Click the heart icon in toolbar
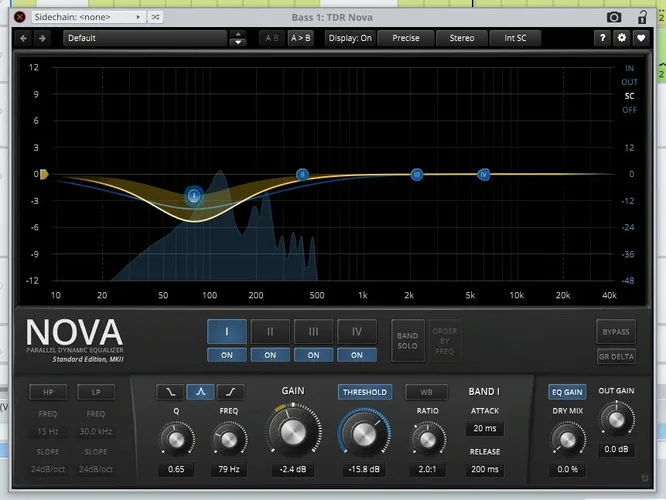666x500 pixels. [x=640, y=38]
